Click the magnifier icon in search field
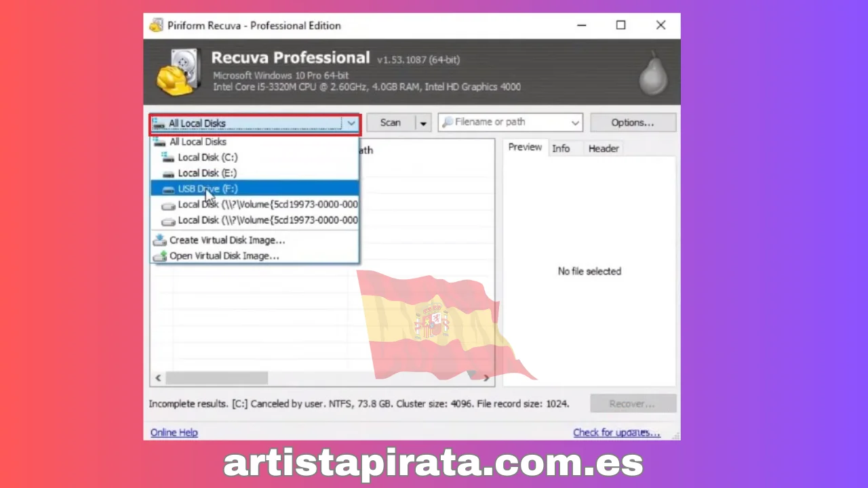The image size is (868, 488). click(448, 123)
